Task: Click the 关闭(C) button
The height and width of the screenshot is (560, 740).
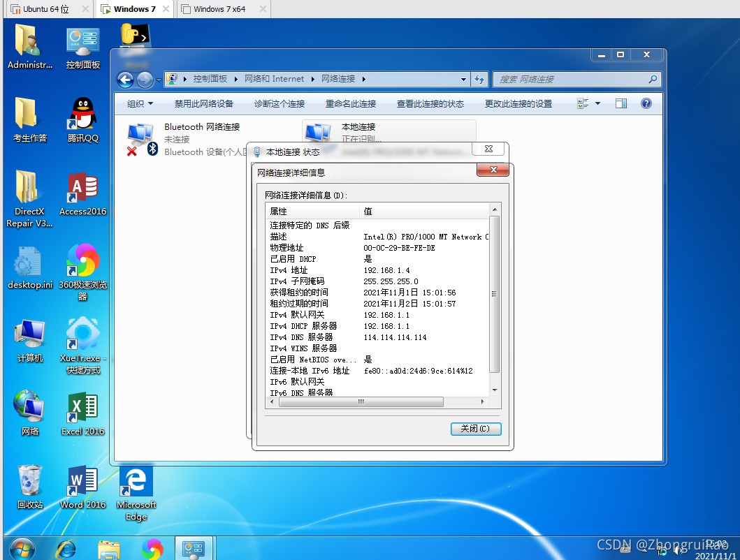Action: click(475, 428)
